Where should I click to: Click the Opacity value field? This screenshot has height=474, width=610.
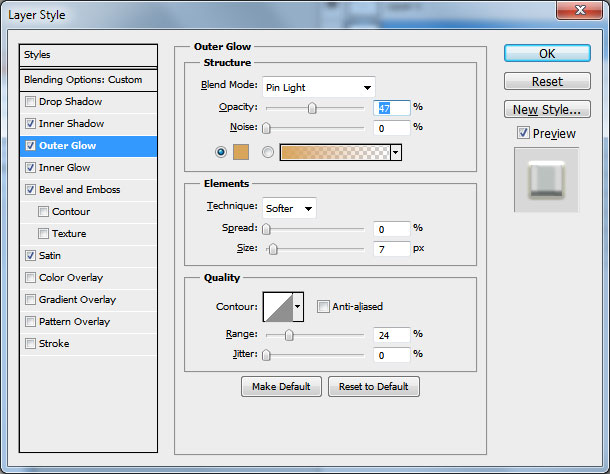pyautogui.click(x=392, y=108)
